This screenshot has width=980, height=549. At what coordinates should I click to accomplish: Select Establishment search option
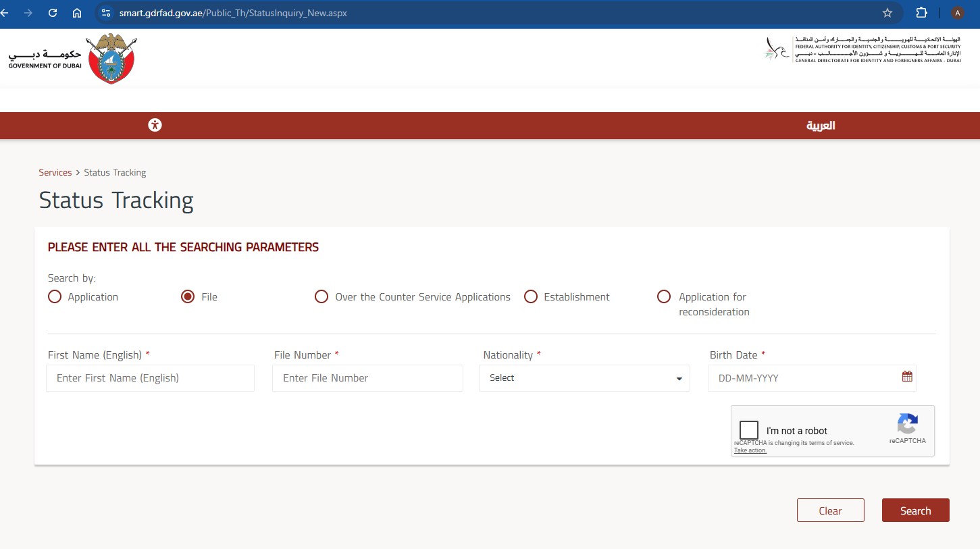coord(531,296)
